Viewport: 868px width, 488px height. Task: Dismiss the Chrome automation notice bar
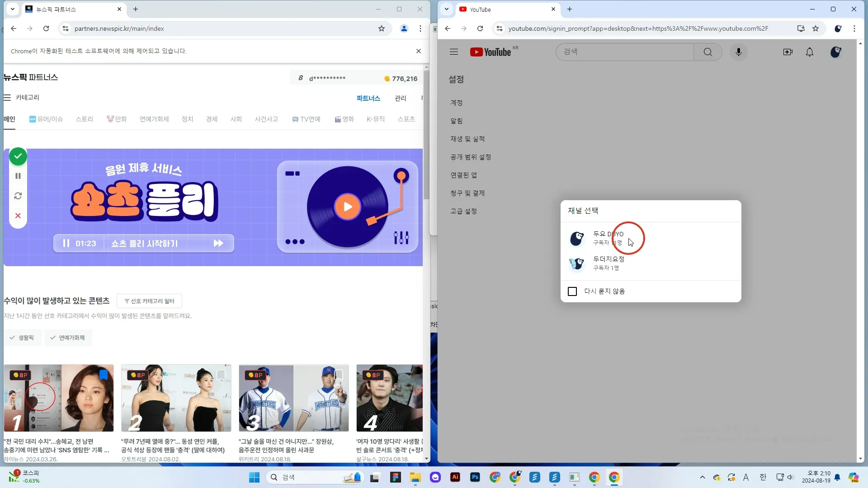click(419, 51)
